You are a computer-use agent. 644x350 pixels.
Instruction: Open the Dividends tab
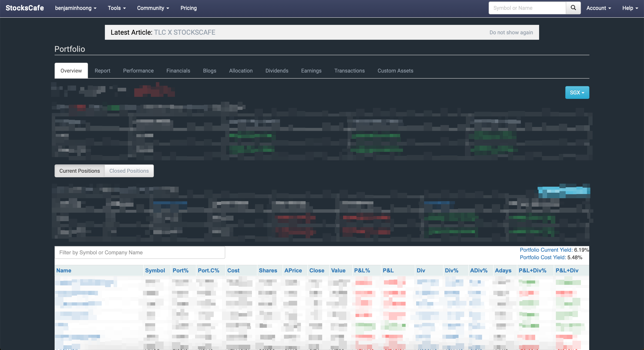(277, 71)
